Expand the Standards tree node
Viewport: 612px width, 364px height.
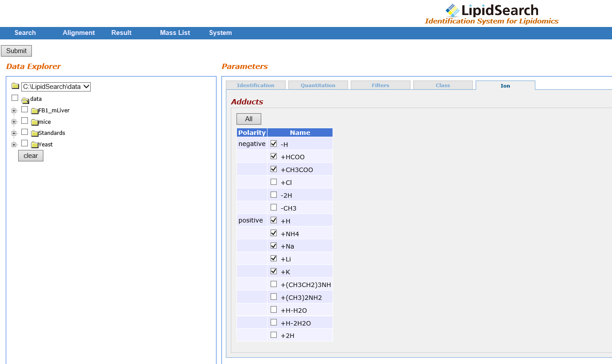14,133
